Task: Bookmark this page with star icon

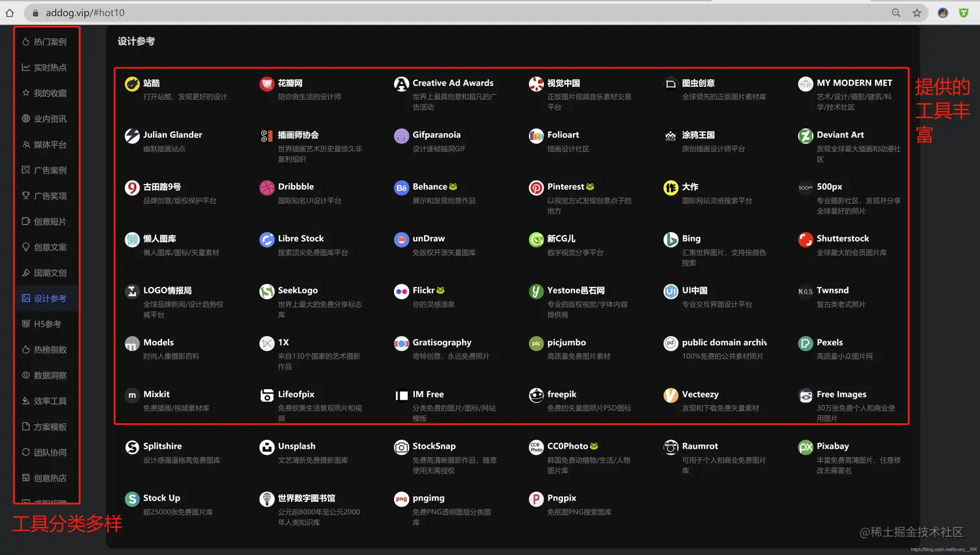Action: click(916, 12)
